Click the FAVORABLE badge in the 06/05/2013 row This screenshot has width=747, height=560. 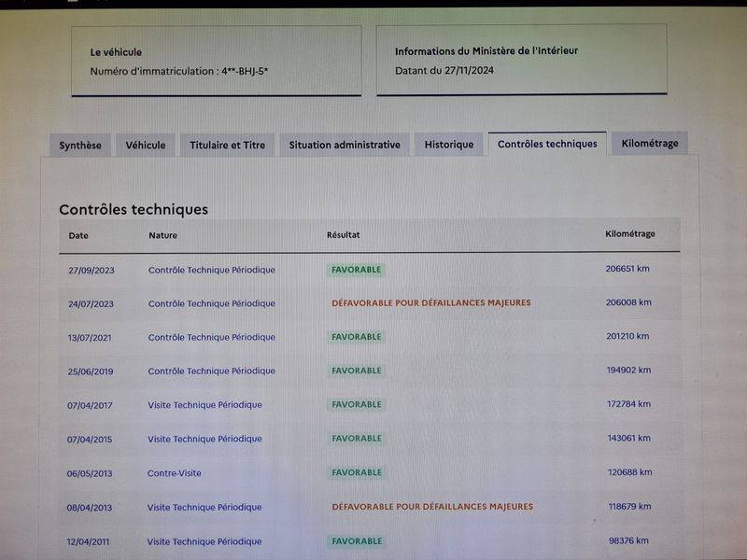pyautogui.click(x=357, y=472)
